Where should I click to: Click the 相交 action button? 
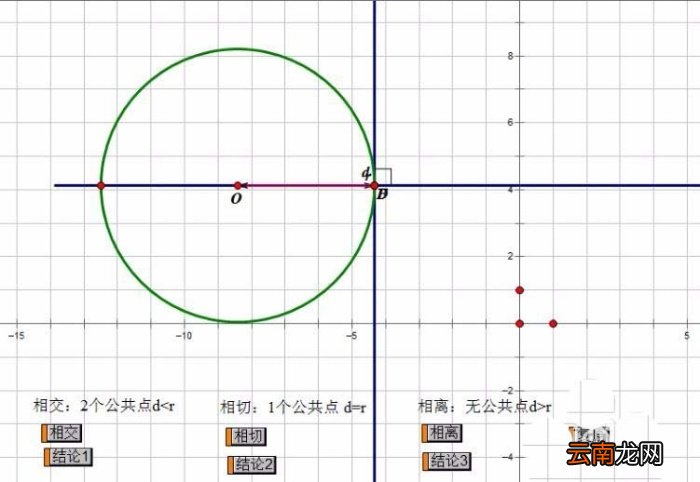(62, 432)
